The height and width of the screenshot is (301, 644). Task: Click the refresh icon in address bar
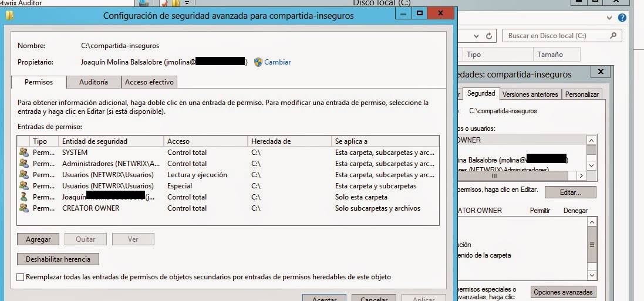point(489,36)
